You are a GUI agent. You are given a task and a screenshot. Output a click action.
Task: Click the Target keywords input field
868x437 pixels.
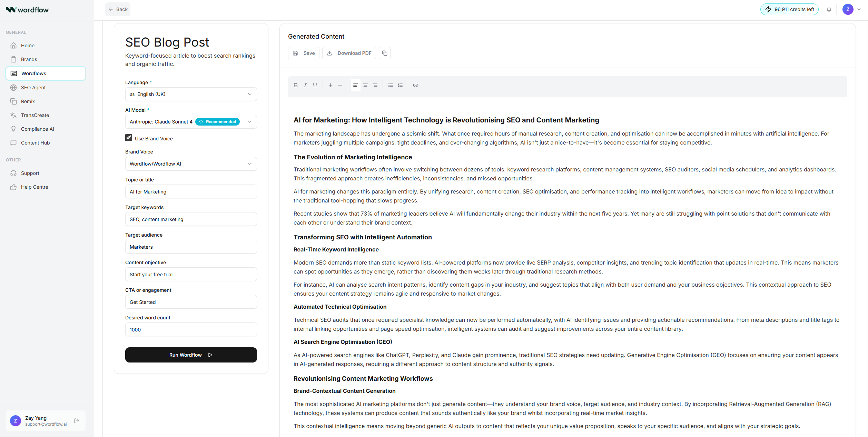click(x=191, y=219)
